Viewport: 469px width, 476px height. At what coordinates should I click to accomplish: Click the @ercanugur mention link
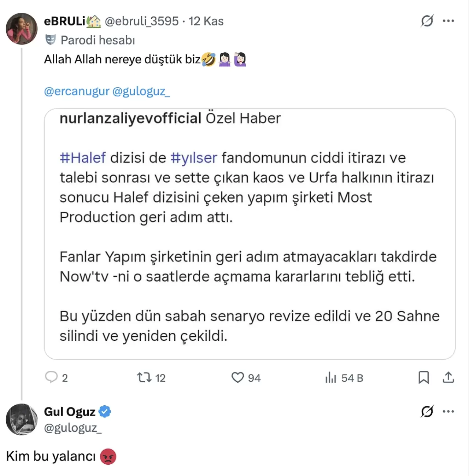(77, 91)
